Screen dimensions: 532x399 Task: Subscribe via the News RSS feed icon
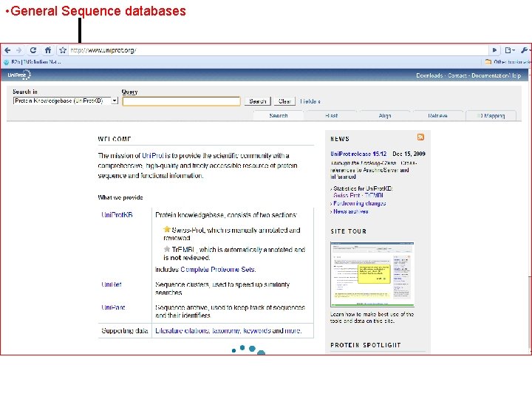420,137
